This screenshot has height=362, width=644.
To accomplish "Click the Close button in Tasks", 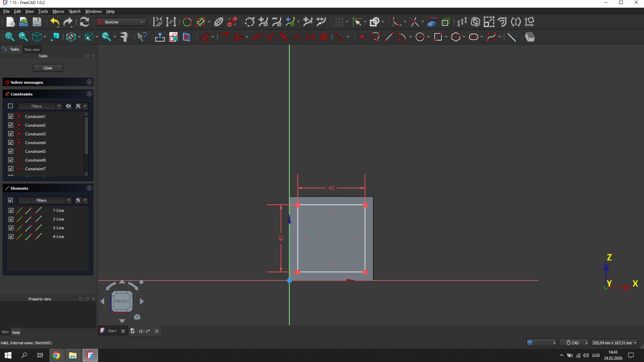I will pyautogui.click(x=48, y=68).
